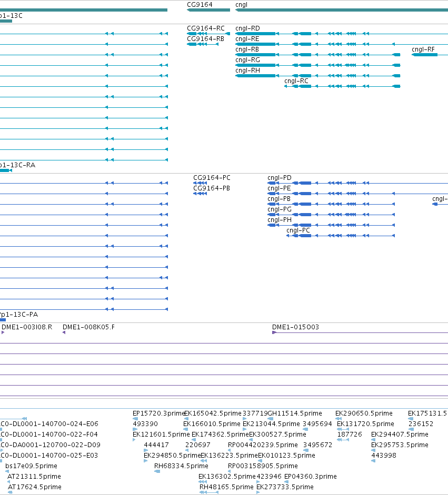Select the cngl-PD CDS label
448x495 pixels.
(280, 177)
